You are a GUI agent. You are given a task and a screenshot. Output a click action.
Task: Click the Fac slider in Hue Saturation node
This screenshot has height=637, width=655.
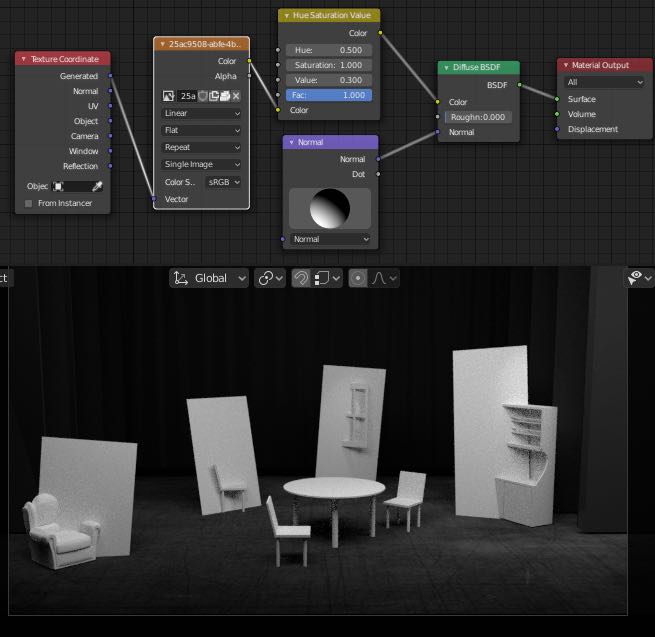click(329, 95)
